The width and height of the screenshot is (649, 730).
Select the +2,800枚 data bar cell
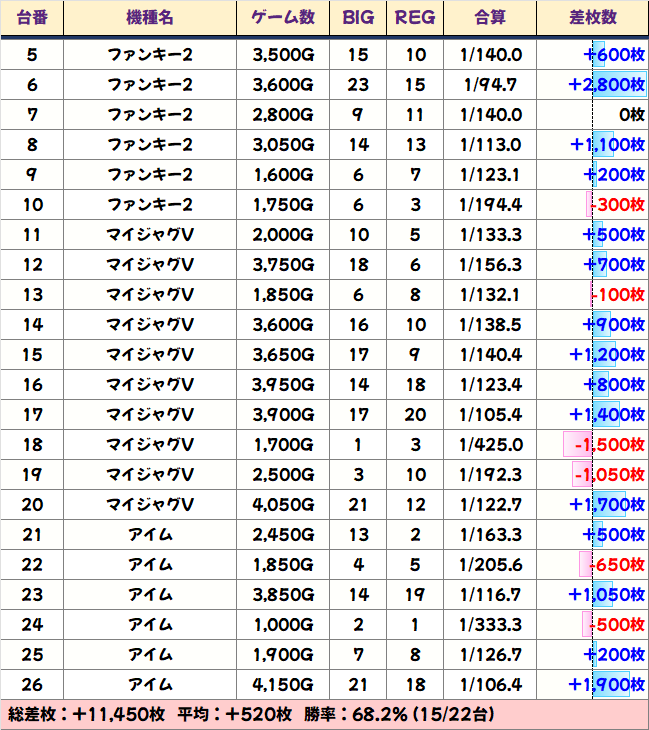[606, 85]
